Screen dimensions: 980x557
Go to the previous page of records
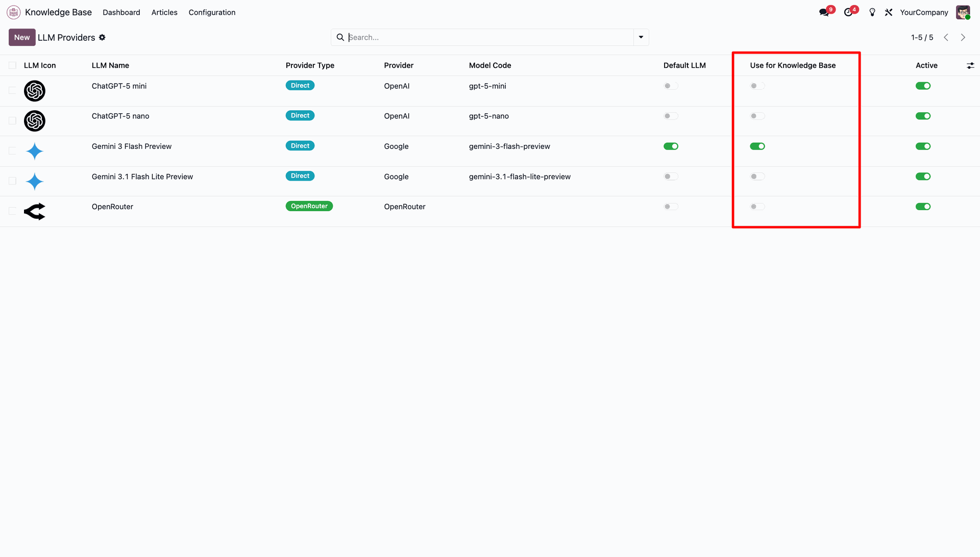[x=946, y=37]
